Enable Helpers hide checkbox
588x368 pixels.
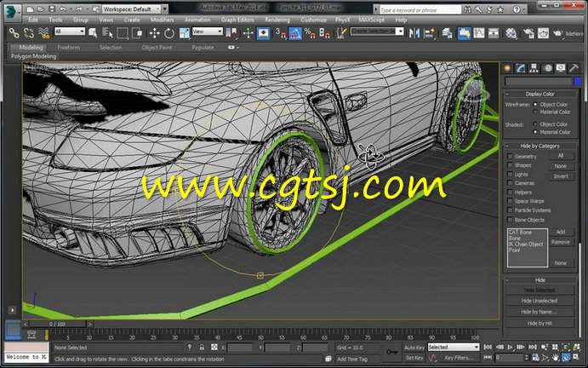pos(510,192)
